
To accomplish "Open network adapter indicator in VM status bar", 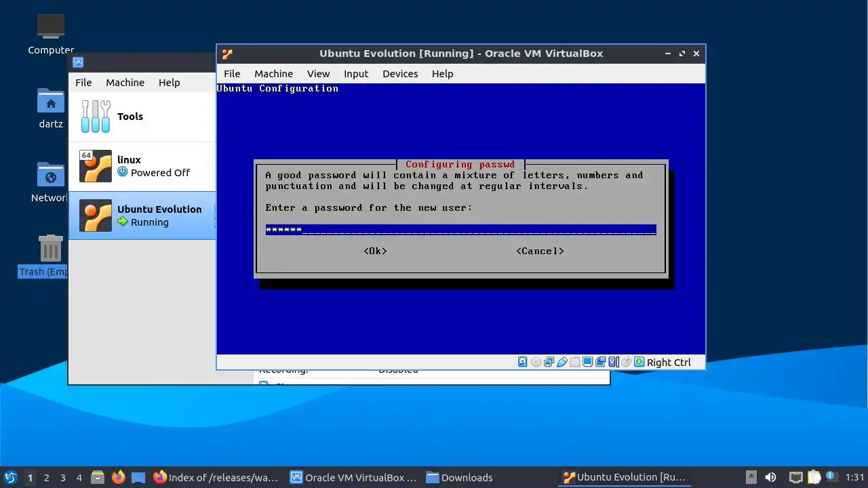I will point(549,362).
